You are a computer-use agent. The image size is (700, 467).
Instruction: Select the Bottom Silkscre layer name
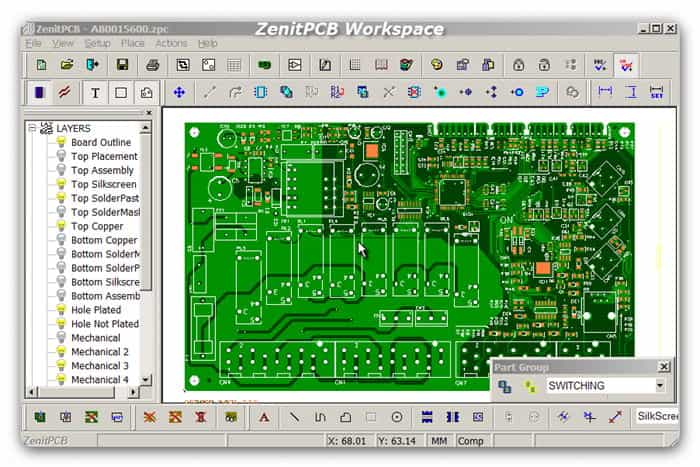point(105,282)
